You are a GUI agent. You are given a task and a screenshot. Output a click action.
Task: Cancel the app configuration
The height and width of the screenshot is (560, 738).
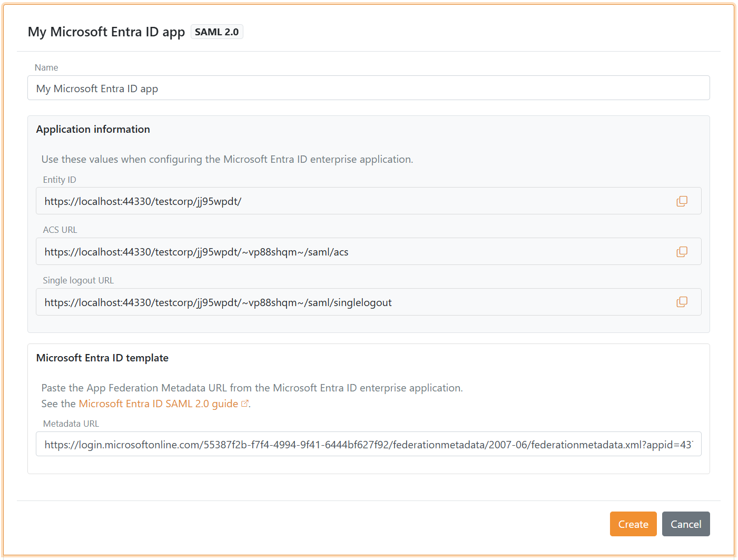(x=686, y=524)
